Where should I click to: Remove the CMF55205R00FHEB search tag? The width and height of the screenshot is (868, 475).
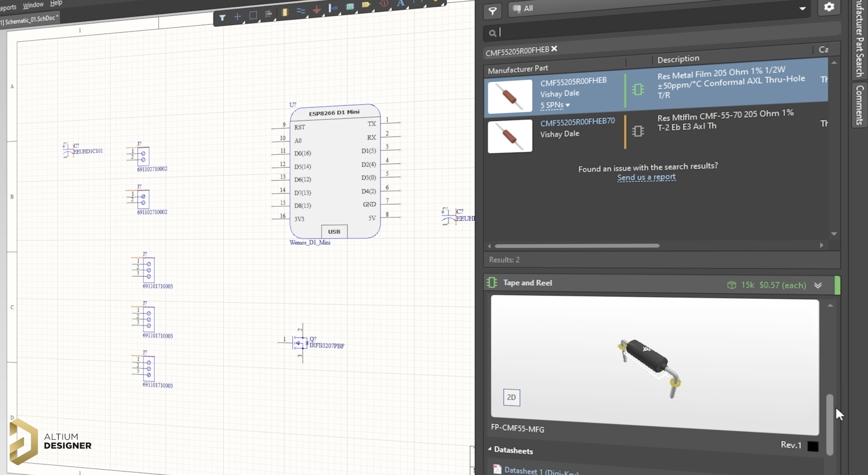pos(554,49)
